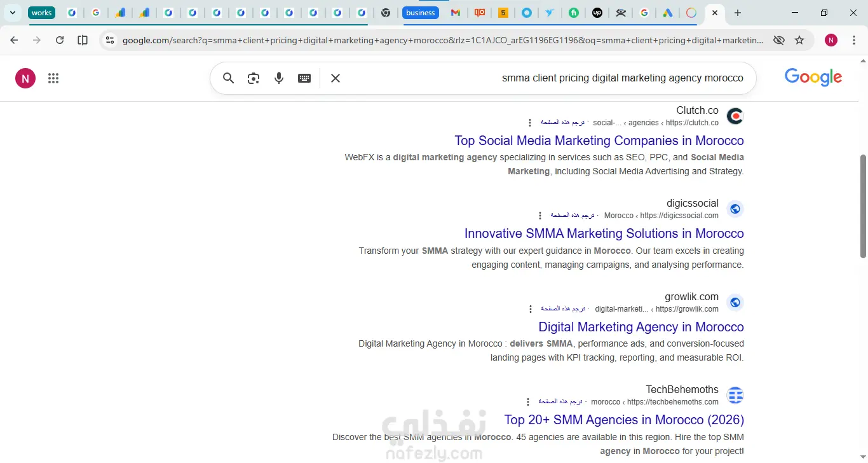Screen dimensions: 868x463
Task: Toggle the 'business' tab group
Action: coord(421,13)
